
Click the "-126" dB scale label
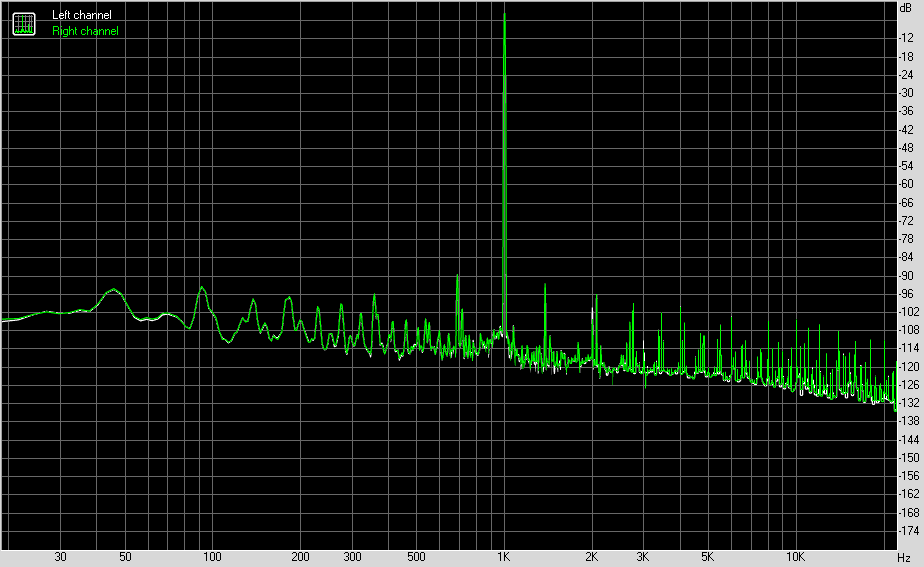pos(908,385)
